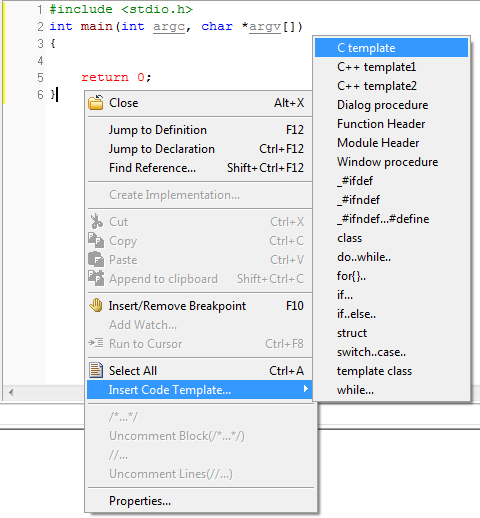This screenshot has height=518, width=480.
Task: Click the hand Breakpoint icon
Action: [96, 305]
